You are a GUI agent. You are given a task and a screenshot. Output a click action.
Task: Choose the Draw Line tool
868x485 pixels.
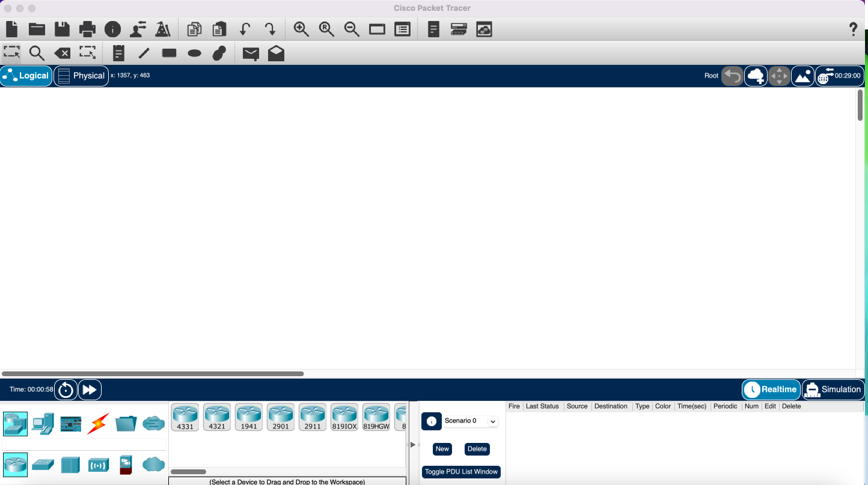click(144, 53)
